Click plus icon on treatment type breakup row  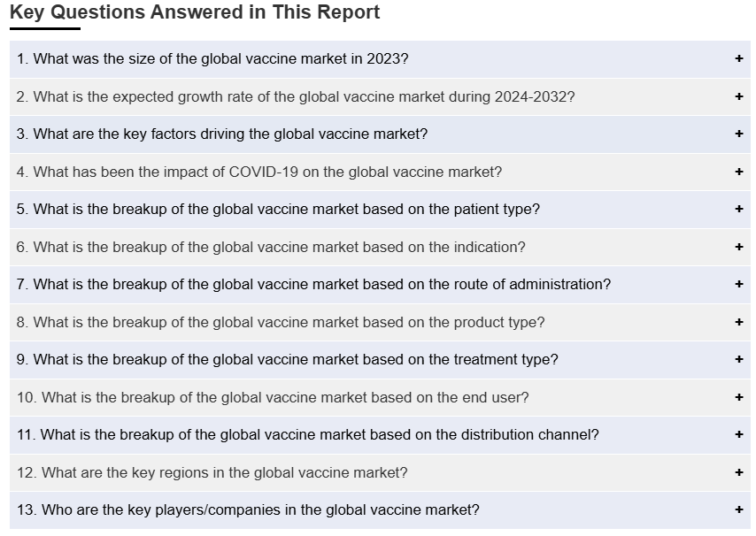(739, 359)
